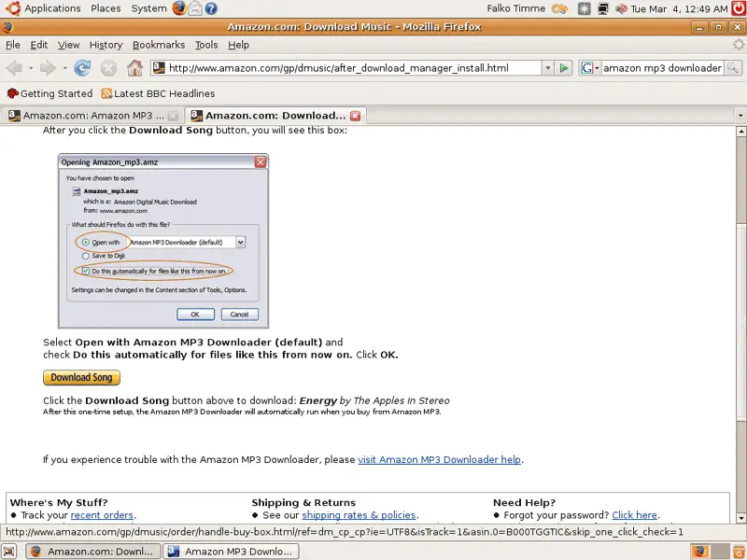747x560 pixels.
Task: Click the green Go arrow beside the address bar
Action: (564, 68)
